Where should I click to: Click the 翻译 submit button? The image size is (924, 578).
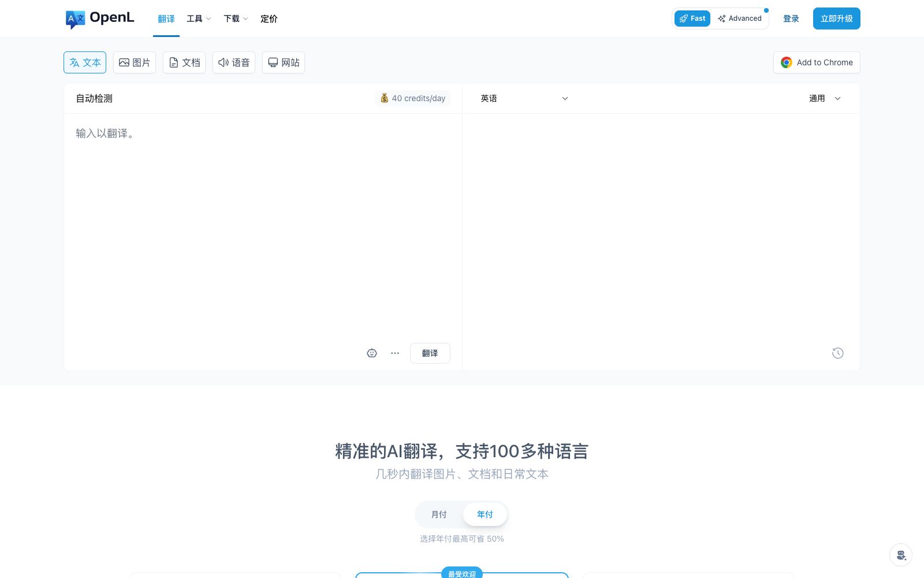click(x=430, y=353)
